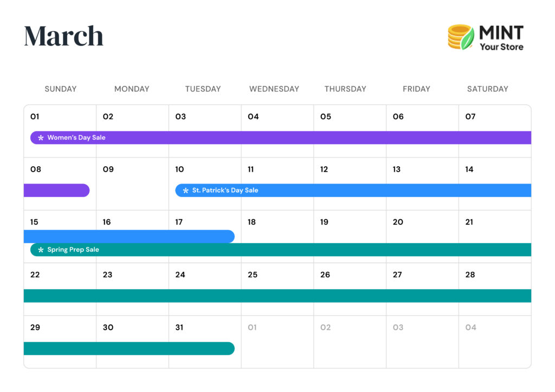Select the March 25 date number
The height and width of the screenshot is (392, 555).
tap(253, 275)
